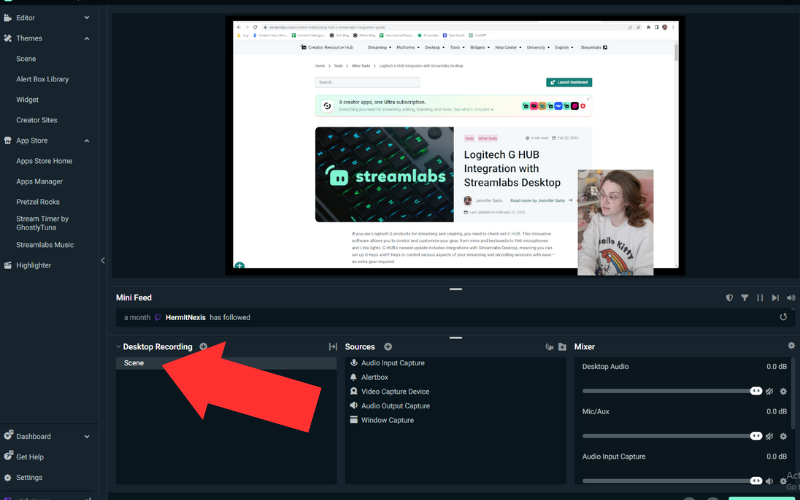The width and height of the screenshot is (800, 500).
Task: Open Apps Manager
Action: (39, 181)
